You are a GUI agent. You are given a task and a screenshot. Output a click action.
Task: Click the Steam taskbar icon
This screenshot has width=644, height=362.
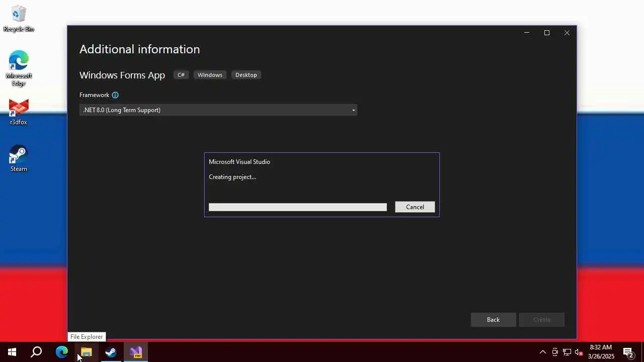111,352
